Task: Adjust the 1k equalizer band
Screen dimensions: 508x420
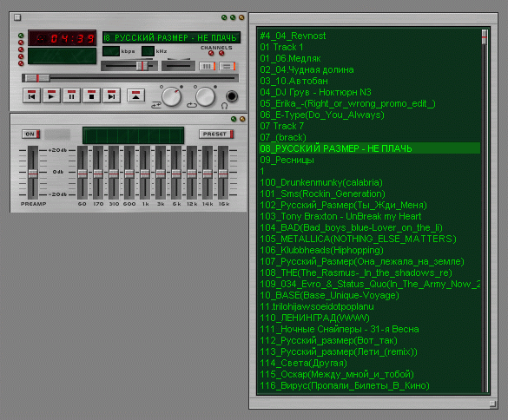Action: click(x=145, y=173)
